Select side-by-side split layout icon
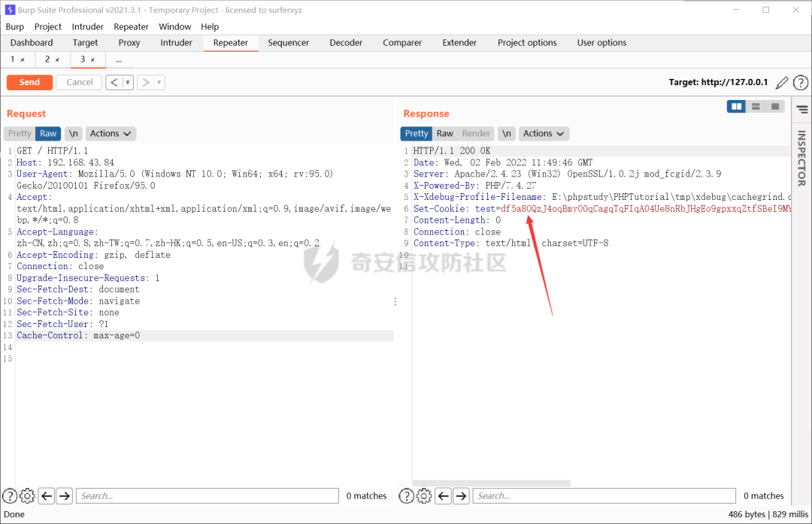812x524 pixels. (x=736, y=107)
